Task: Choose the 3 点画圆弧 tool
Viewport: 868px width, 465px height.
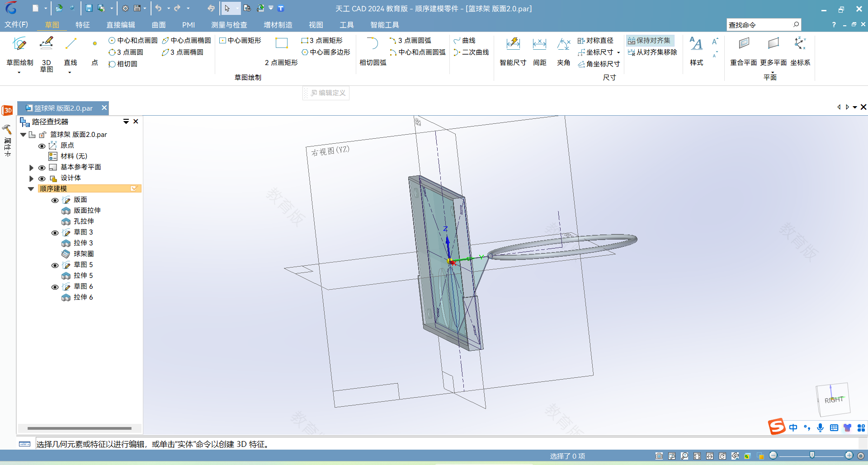Action: click(410, 40)
